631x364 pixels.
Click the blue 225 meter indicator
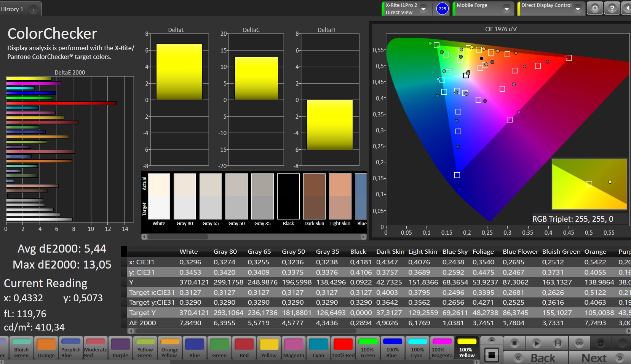tap(442, 9)
